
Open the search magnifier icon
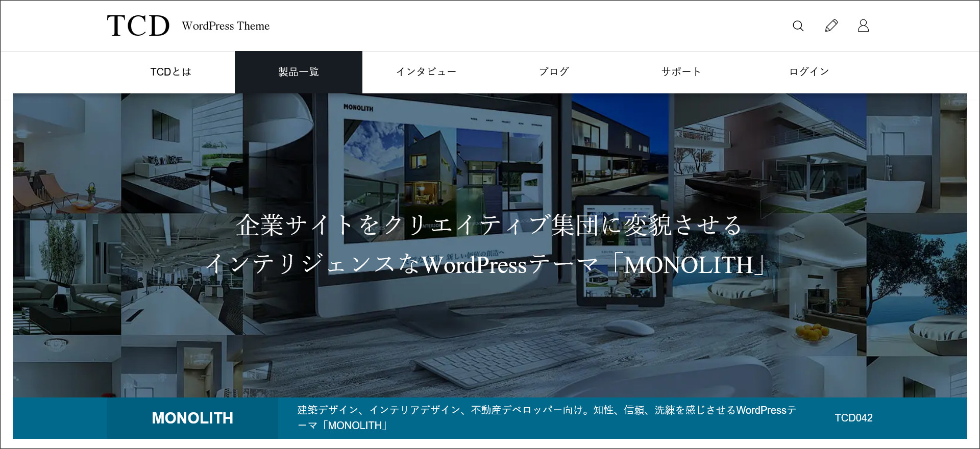coord(798,26)
